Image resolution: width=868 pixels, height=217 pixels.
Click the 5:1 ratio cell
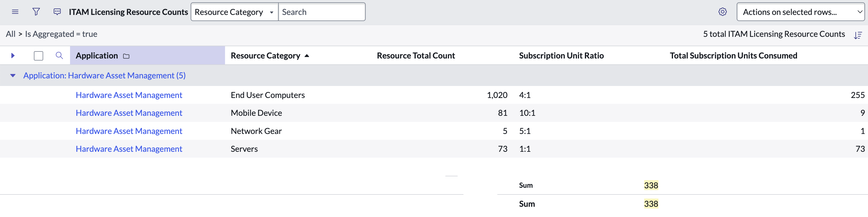(x=525, y=131)
